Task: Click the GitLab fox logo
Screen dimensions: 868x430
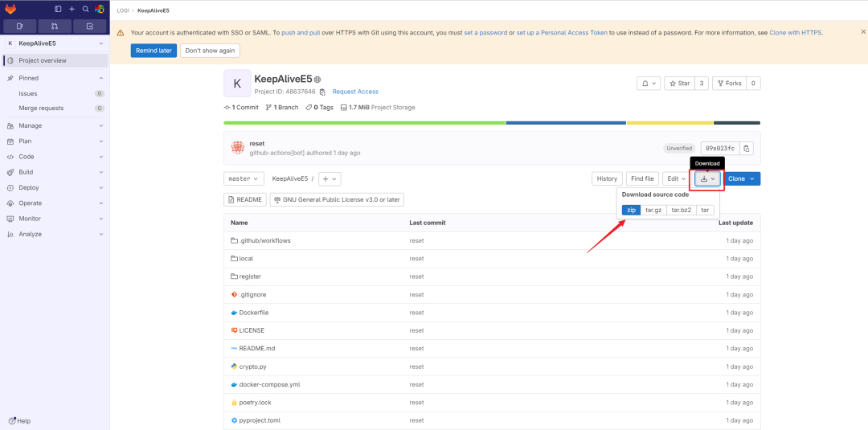Action: (12, 9)
